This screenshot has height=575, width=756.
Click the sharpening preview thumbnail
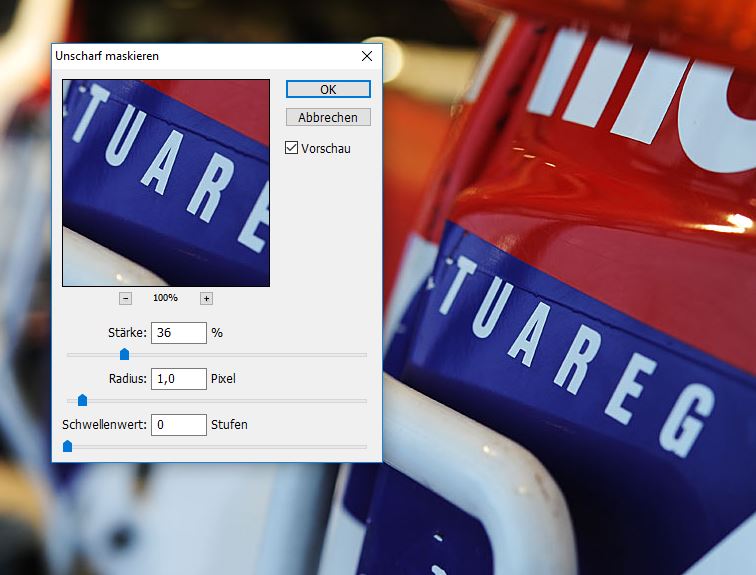click(x=166, y=183)
